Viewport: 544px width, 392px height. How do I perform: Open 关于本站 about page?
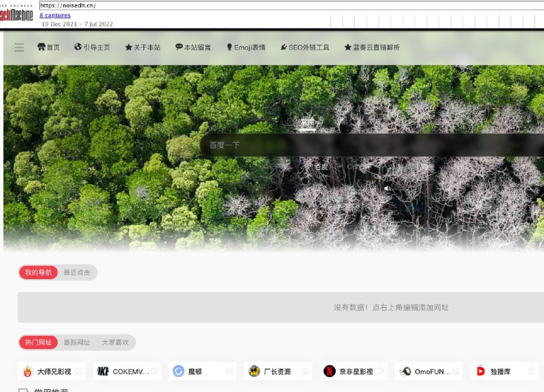coord(143,47)
